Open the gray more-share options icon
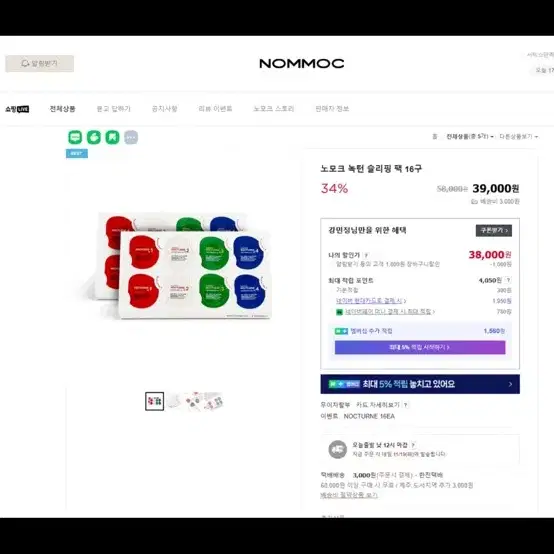 [x=131, y=137]
